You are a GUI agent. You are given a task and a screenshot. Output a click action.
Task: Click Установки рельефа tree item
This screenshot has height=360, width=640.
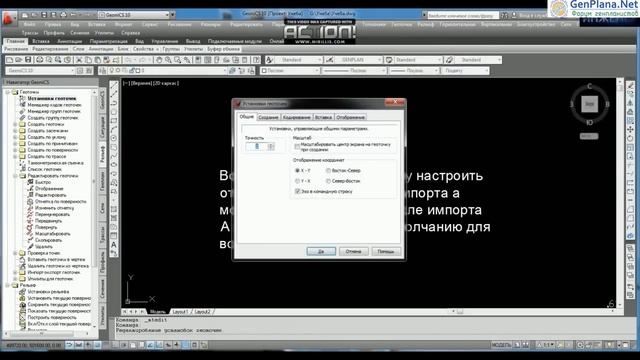coord(48,291)
